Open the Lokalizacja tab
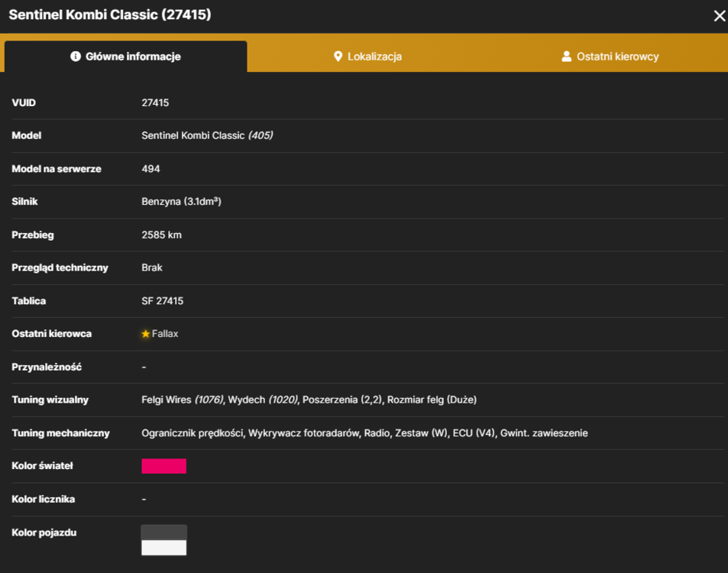This screenshot has height=573, width=728. (367, 57)
